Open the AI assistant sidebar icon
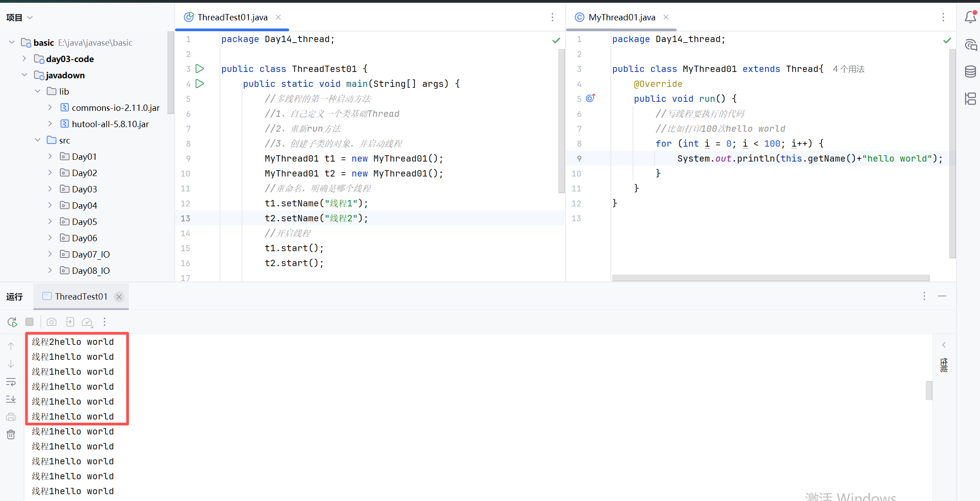 point(970,44)
